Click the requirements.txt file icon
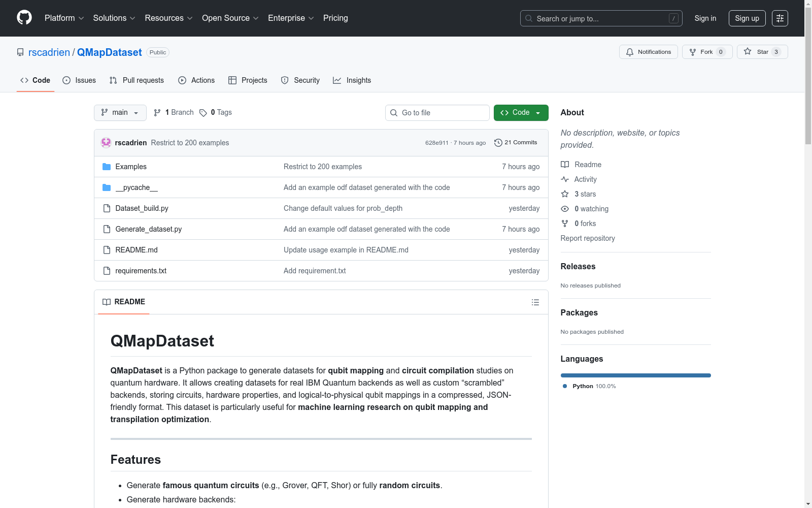The width and height of the screenshot is (812, 508). pos(107,271)
